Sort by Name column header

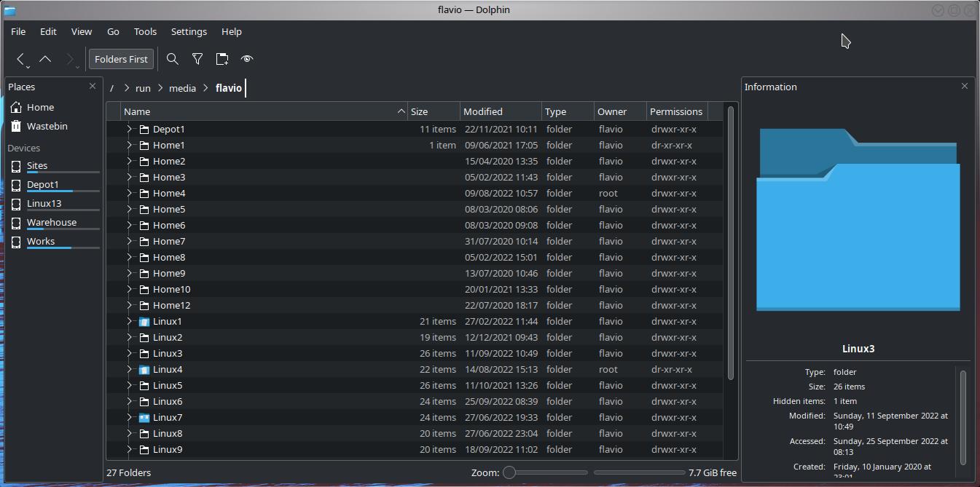coord(264,111)
